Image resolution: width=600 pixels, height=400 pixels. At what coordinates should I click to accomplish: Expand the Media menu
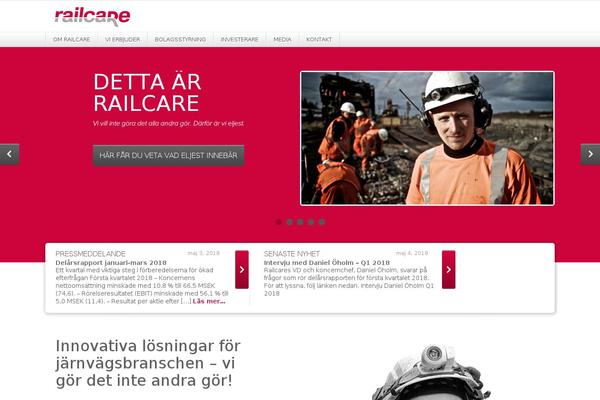(x=282, y=39)
